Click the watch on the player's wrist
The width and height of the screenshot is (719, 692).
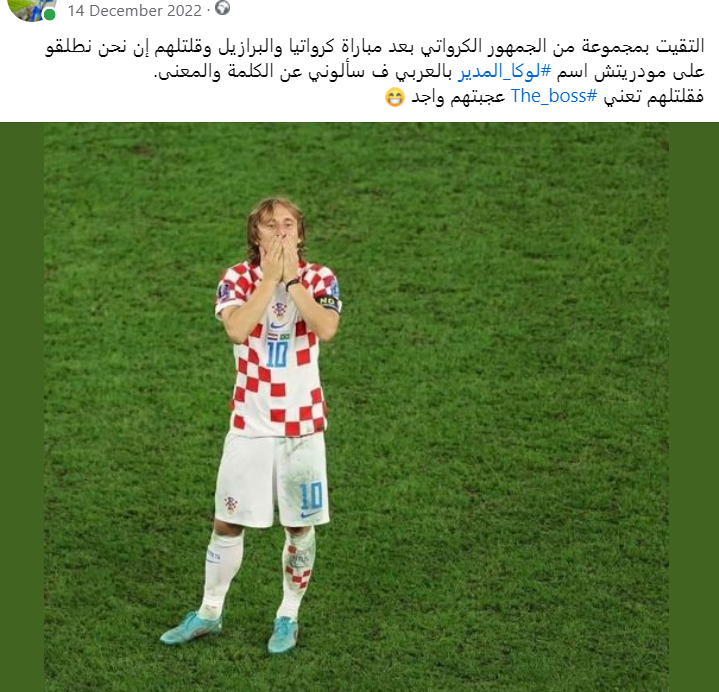click(293, 284)
